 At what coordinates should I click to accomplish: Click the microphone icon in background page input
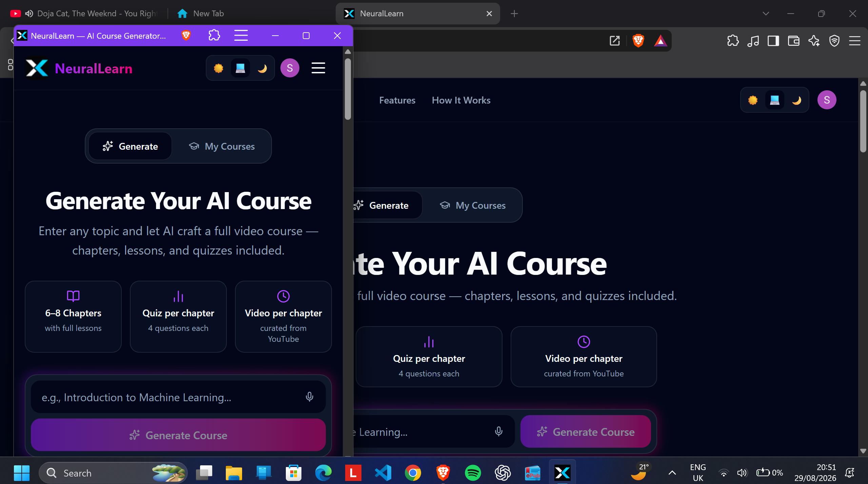point(498,431)
